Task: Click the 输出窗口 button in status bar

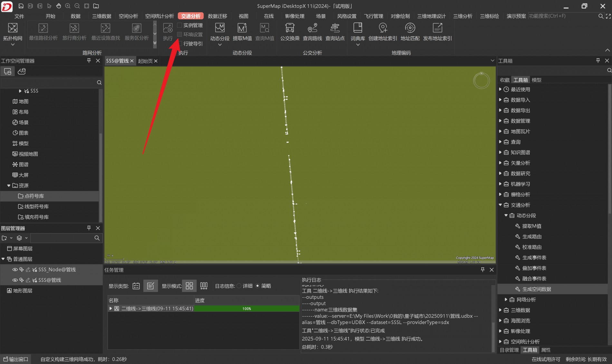Action: coord(16,359)
